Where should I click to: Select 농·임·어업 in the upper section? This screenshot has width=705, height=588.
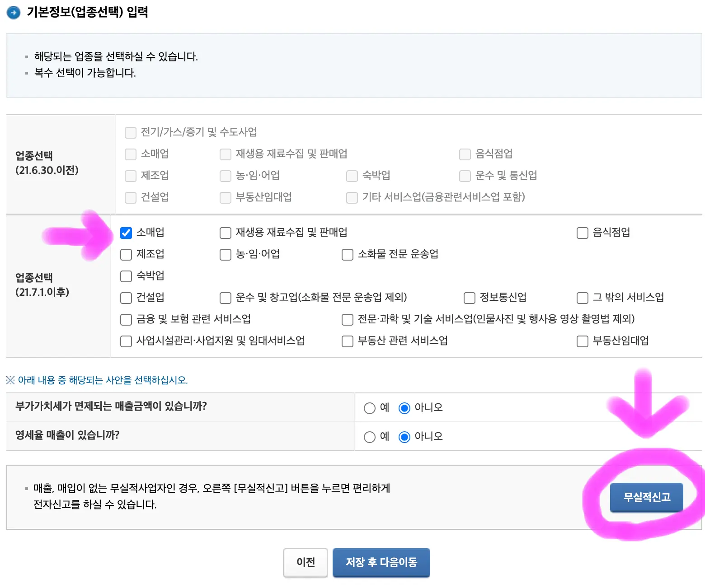click(x=225, y=176)
